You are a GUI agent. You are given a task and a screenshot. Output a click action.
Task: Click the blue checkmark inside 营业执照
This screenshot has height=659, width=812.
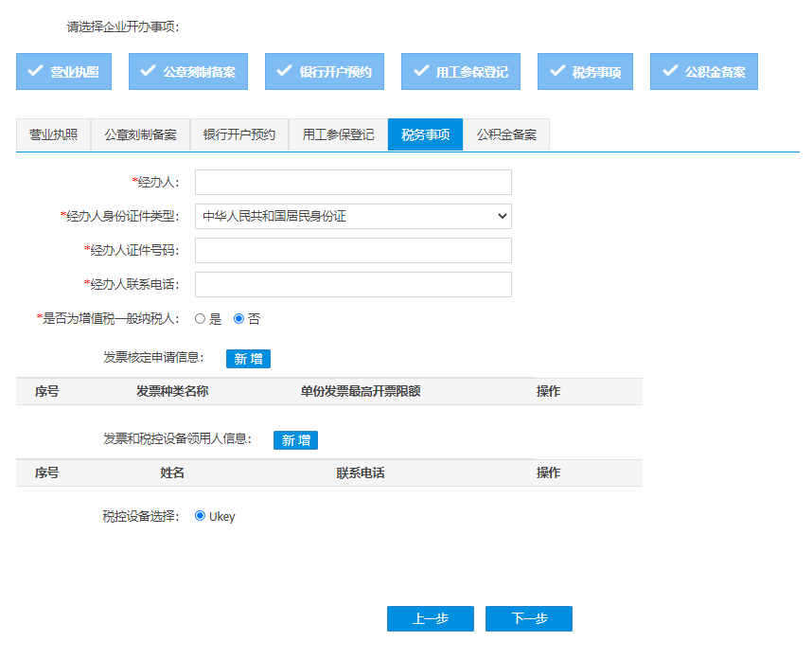click(38, 71)
